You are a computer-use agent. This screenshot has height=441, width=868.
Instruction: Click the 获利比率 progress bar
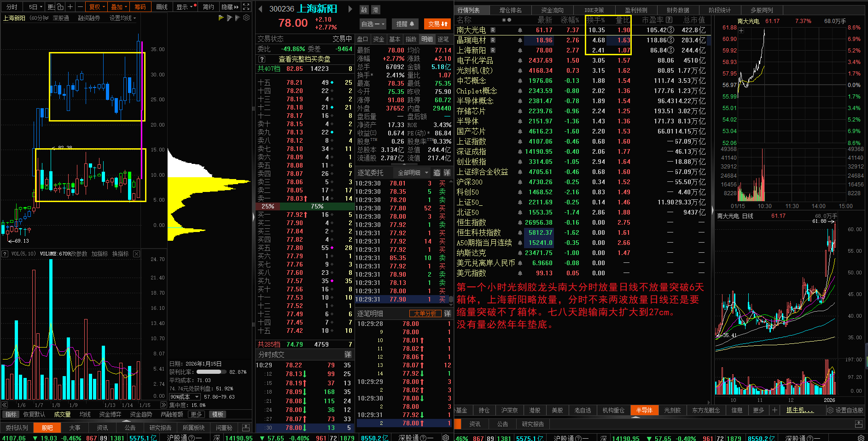pyautogui.click(x=211, y=372)
